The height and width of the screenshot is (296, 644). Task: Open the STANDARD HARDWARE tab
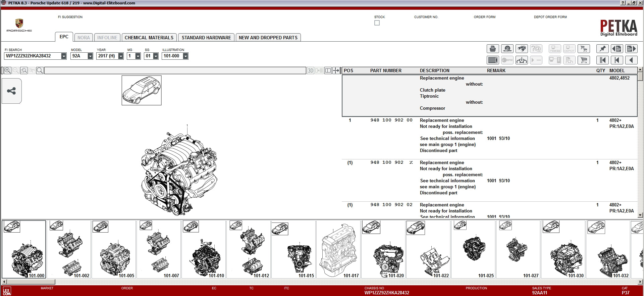pos(206,38)
